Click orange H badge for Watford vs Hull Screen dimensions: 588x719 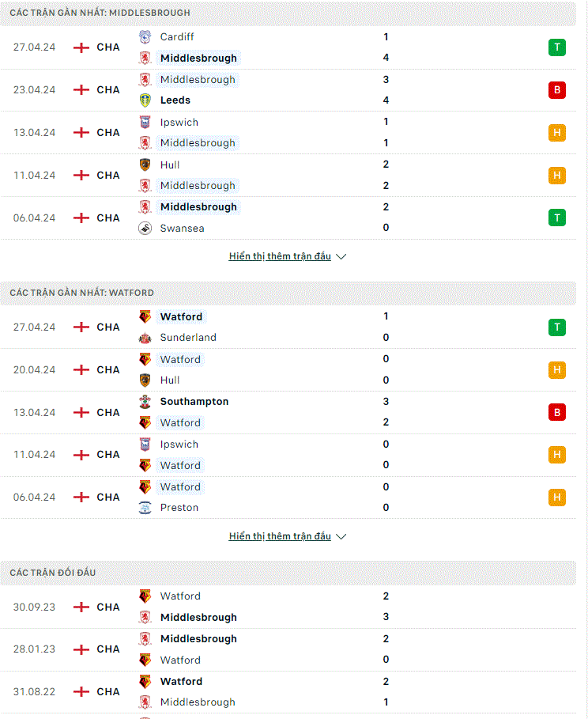pyautogui.click(x=557, y=370)
